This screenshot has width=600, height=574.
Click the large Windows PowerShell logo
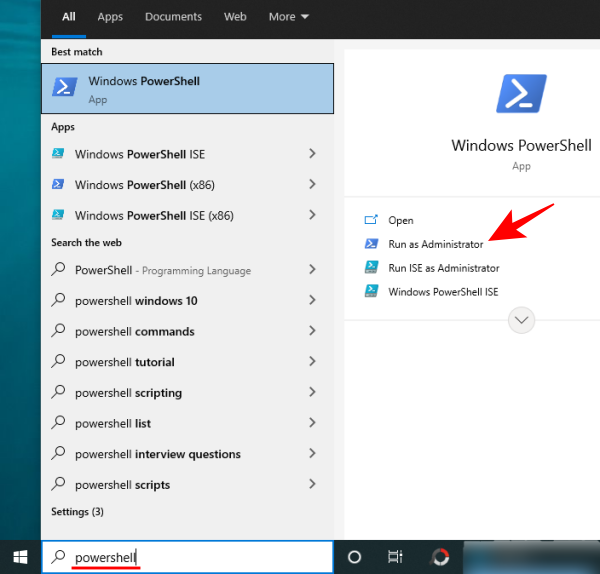(x=521, y=94)
